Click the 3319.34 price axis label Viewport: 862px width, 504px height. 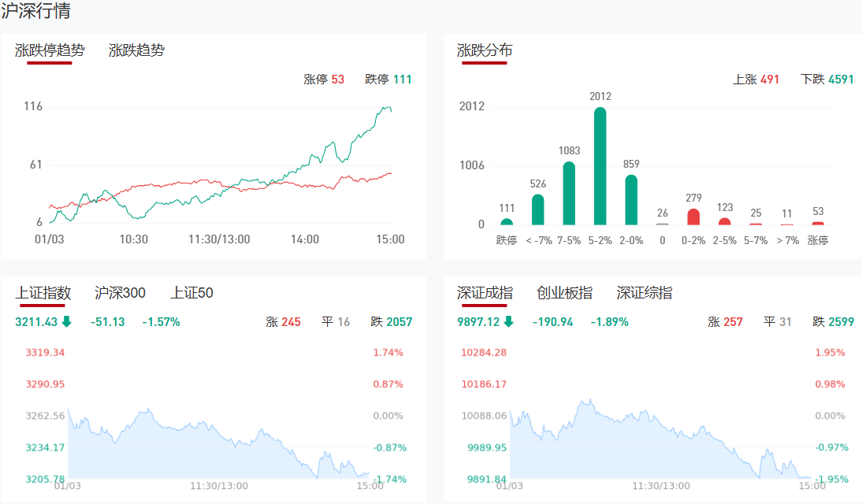[45, 352]
